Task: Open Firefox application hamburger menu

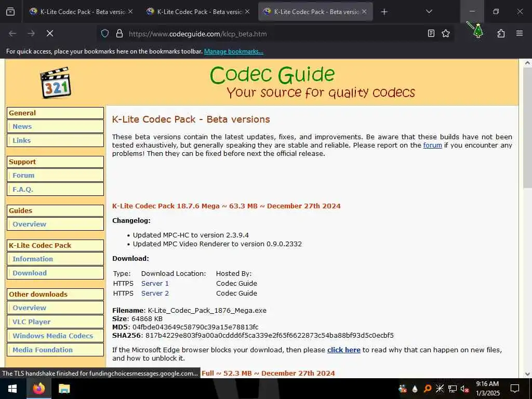Action: pyautogui.click(x=519, y=33)
